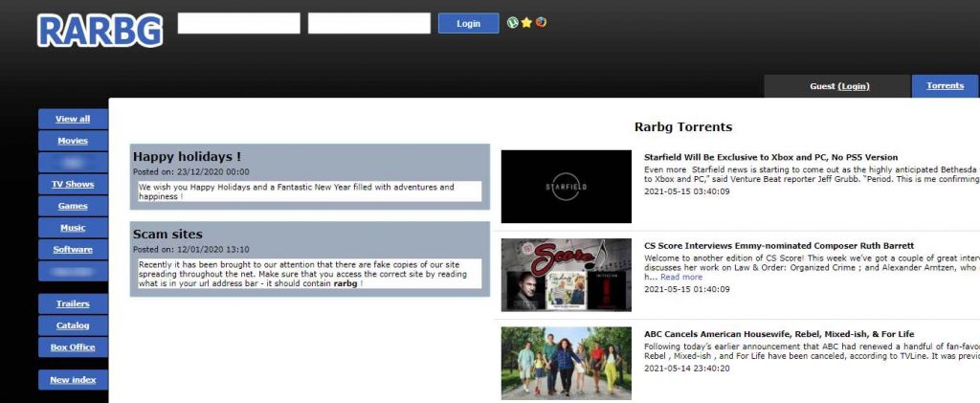Viewport: 980px width, 403px height.
Task: Open the Software category
Action: coord(73,250)
